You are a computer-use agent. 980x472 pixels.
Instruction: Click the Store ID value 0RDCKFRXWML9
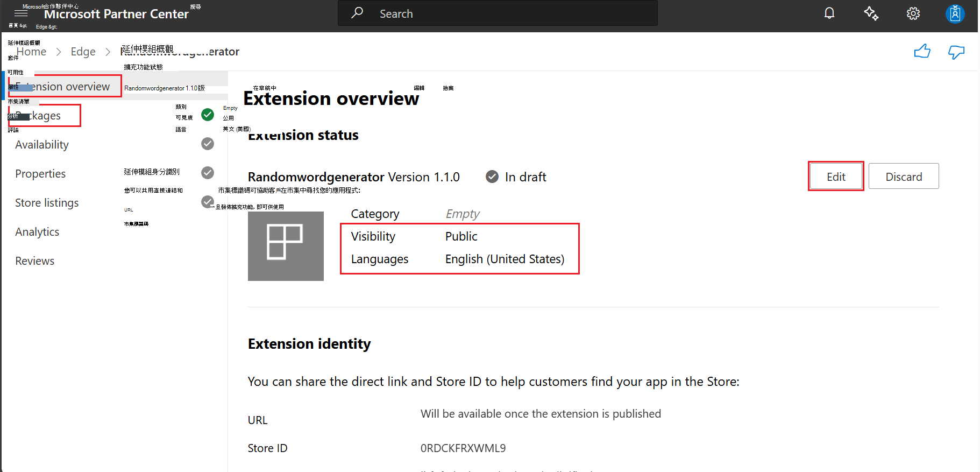[x=463, y=448]
